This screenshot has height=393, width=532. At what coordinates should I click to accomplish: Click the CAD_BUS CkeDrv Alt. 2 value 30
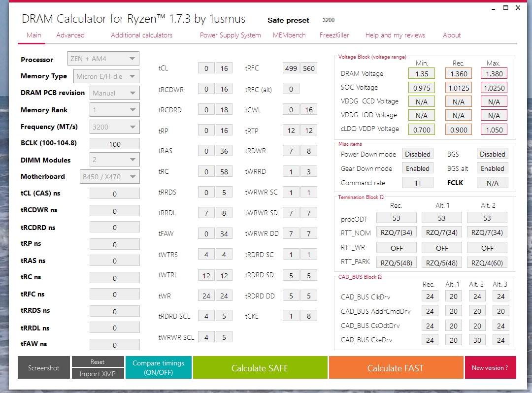click(477, 340)
